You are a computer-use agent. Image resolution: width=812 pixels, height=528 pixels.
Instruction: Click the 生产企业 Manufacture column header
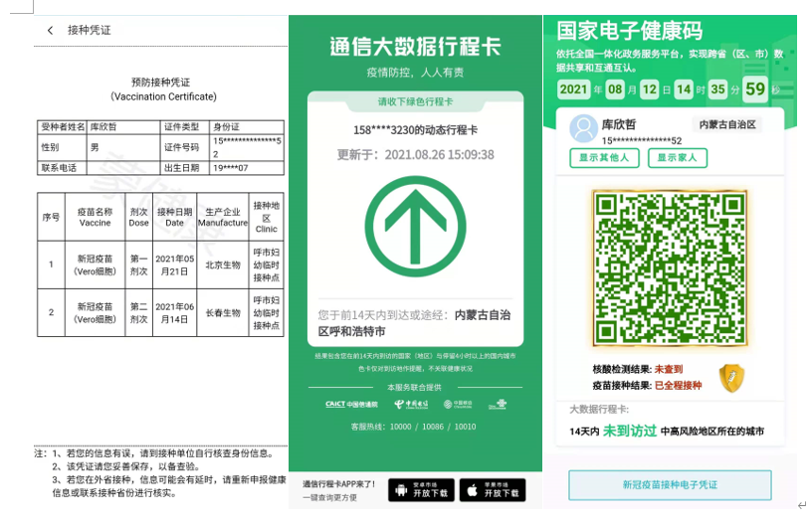223,217
